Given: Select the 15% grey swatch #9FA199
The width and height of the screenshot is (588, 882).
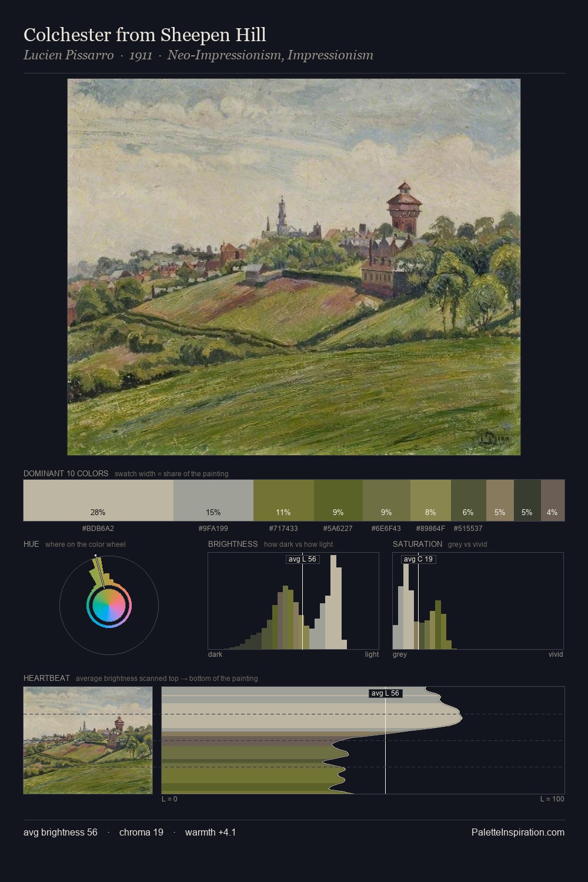Looking at the screenshot, I should [213, 500].
